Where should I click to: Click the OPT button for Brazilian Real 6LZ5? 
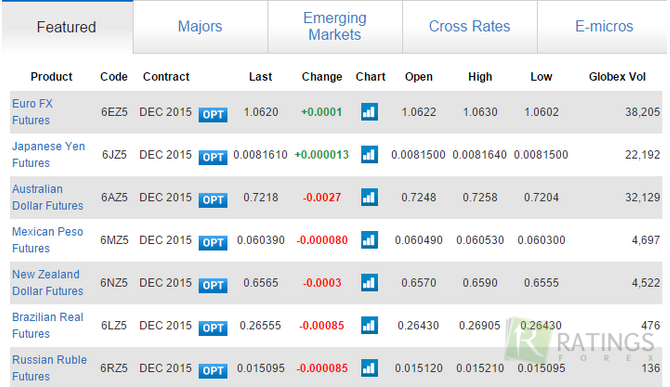point(213,328)
